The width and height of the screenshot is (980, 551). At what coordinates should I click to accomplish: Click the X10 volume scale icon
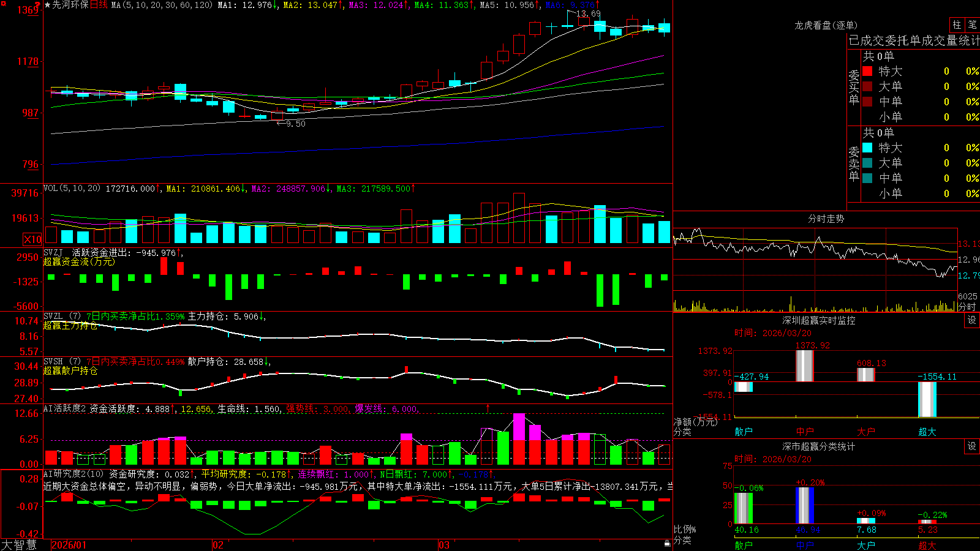click(32, 239)
